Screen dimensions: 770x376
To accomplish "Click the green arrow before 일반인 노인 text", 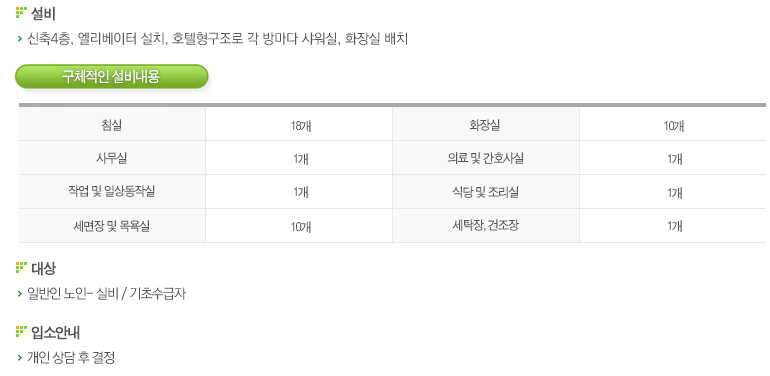I will (x=20, y=294).
